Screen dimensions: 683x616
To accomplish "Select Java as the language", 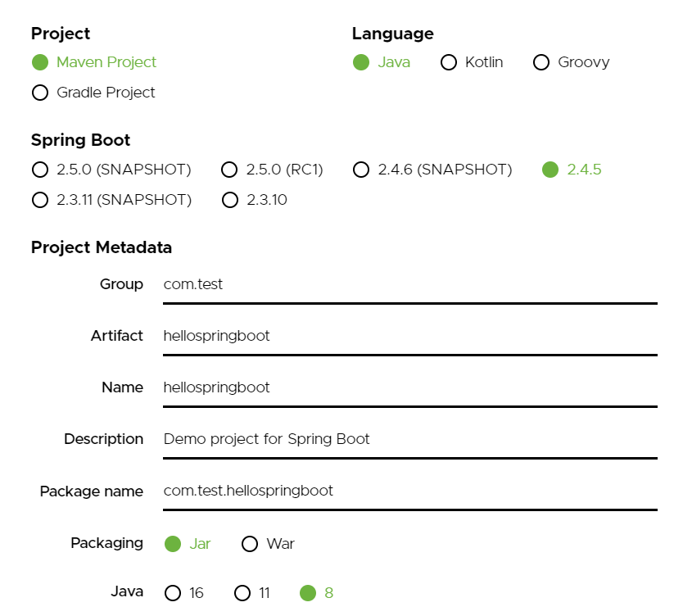I will pyautogui.click(x=361, y=62).
